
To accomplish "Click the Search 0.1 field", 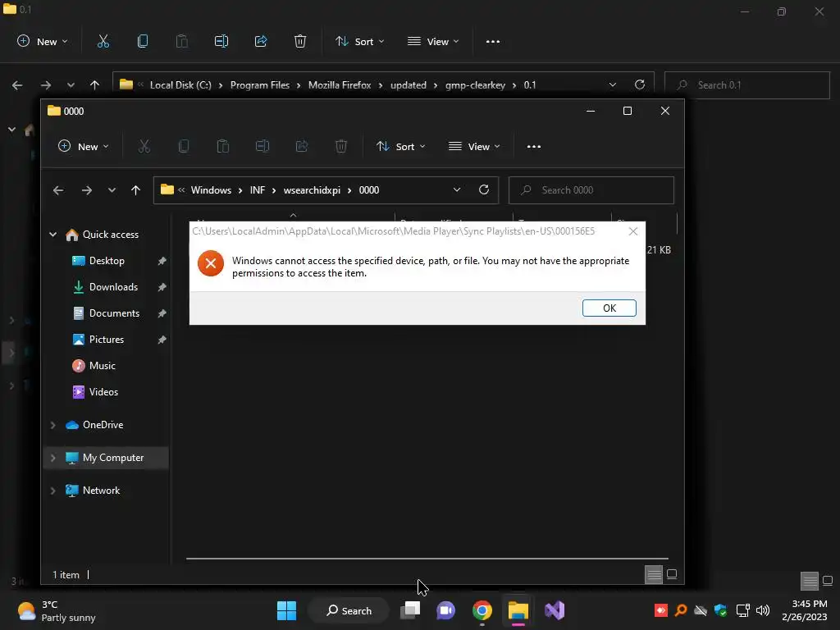I will click(746, 85).
